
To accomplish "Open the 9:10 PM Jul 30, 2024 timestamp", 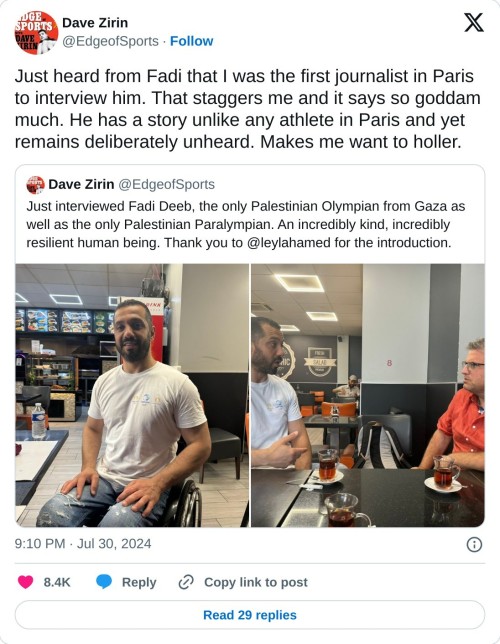I will pos(83,544).
